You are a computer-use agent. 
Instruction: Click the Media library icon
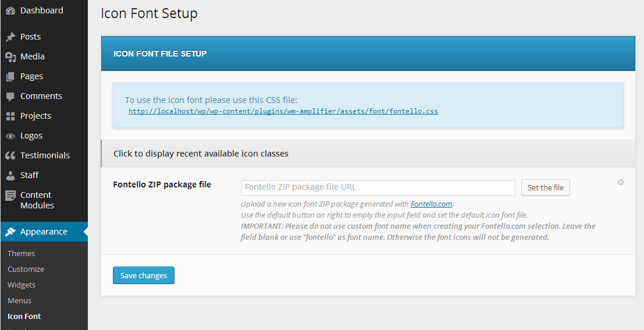click(10, 56)
